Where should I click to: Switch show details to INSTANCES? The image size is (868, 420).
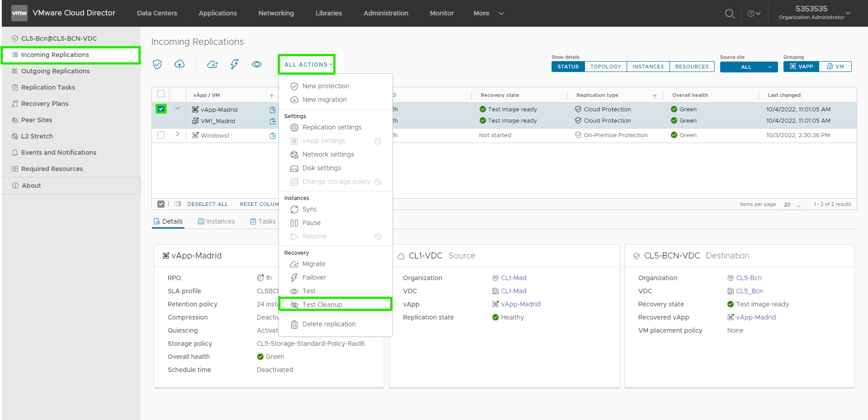648,67
